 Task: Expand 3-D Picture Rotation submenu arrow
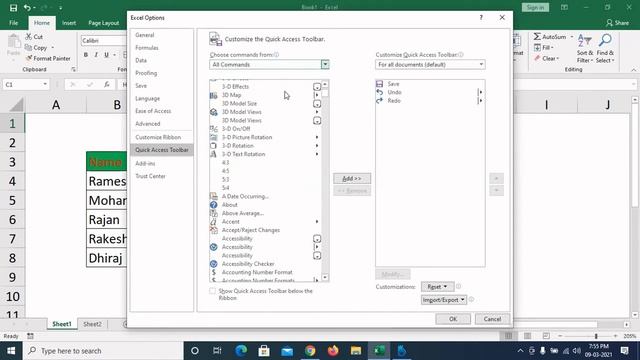317,138
